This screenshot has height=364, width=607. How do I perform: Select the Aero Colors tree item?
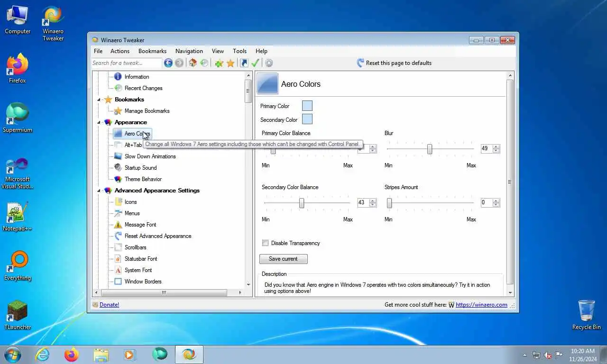click(132, 134)
